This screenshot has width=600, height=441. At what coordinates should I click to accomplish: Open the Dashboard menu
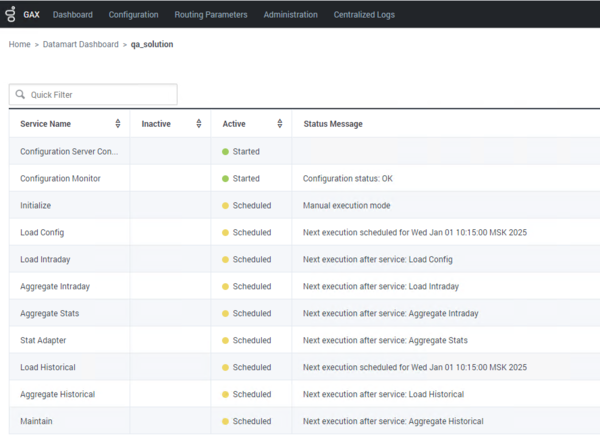[73, 15]
